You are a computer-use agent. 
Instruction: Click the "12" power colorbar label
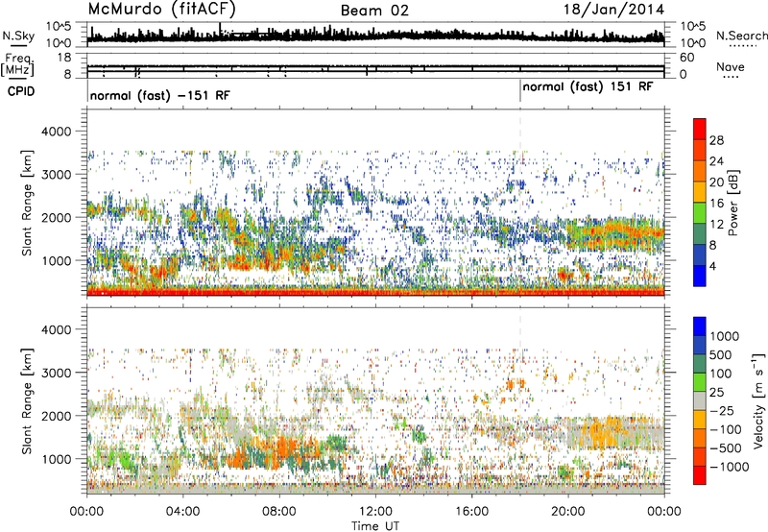point(716,225)
